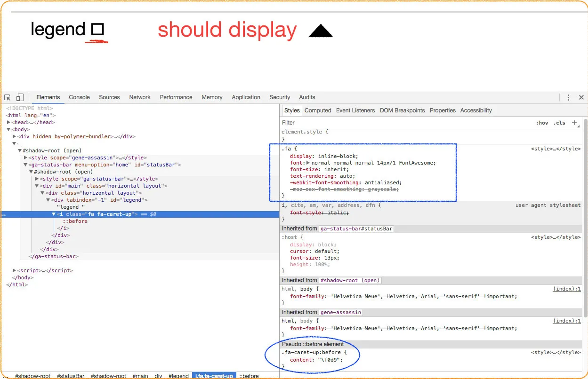Select the html lang="en" tree row

[31, 115]
